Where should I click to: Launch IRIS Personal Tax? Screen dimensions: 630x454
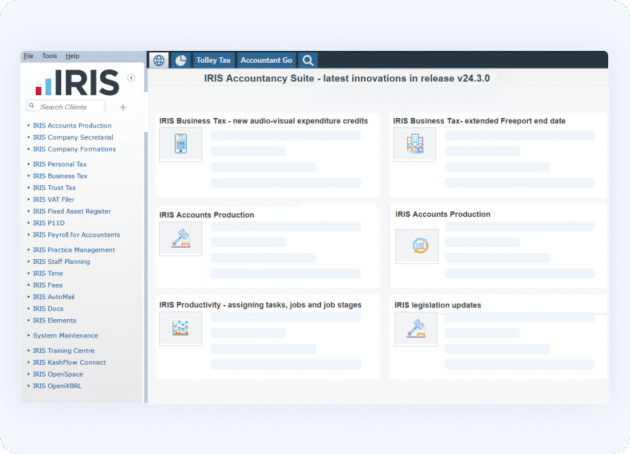59,164
